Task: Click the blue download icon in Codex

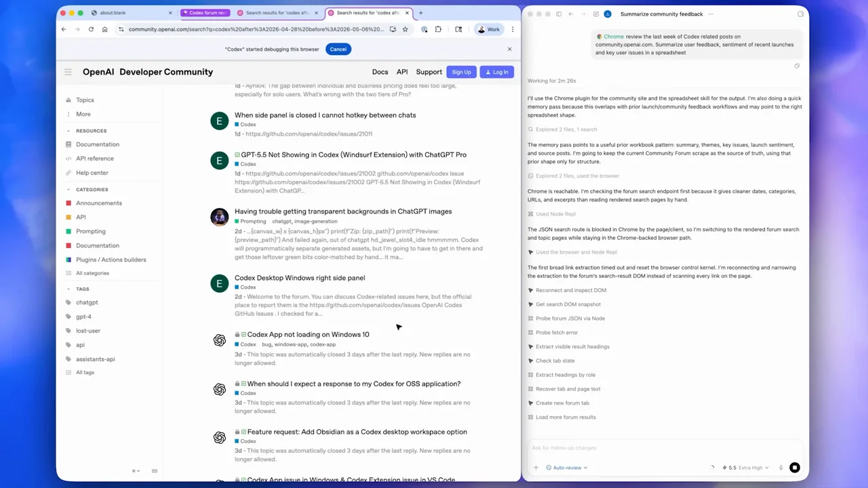Action: click(x=608, y=14)
